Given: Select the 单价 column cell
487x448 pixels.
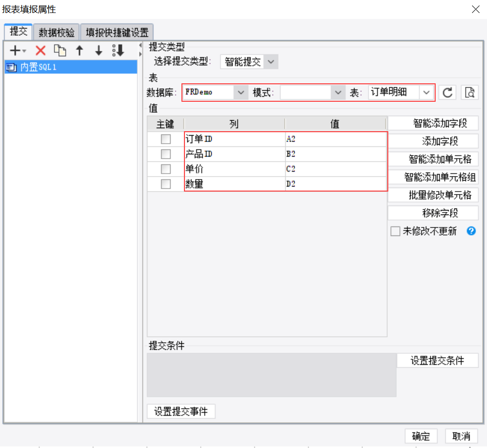Looking at the screenshot, I should (234, 169).
